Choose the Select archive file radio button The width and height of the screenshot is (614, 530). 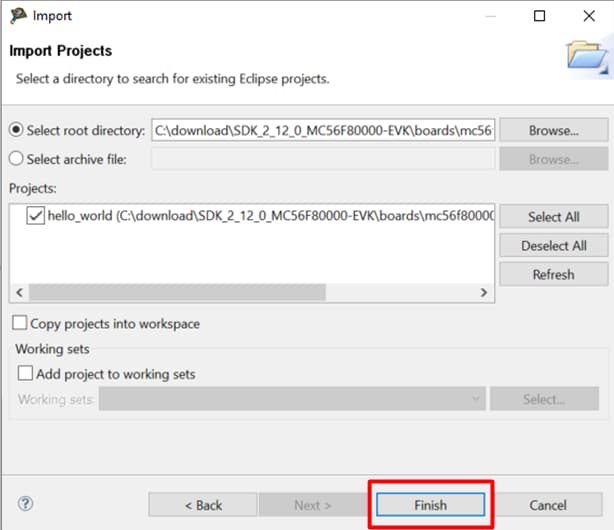(17, 159)
